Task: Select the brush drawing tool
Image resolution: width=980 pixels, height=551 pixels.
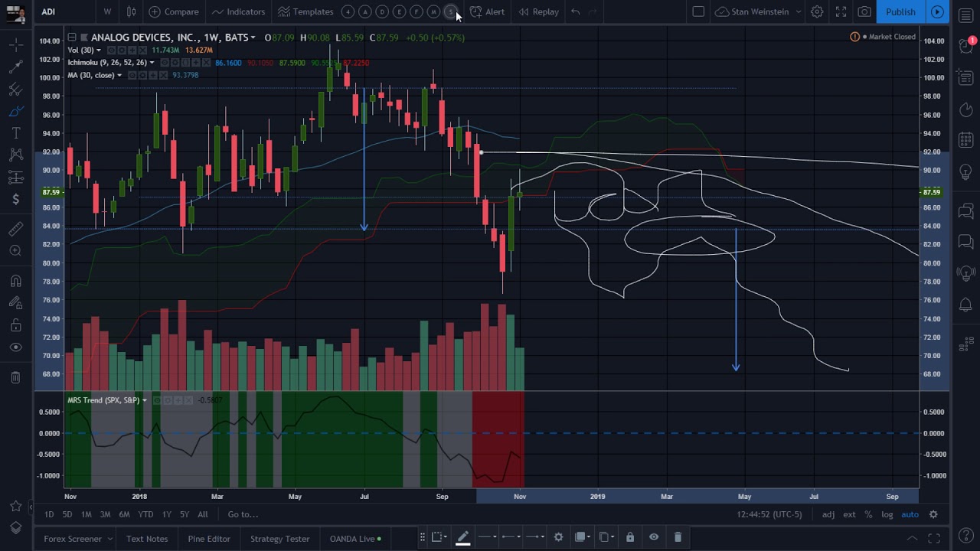Action: (15, 112)
